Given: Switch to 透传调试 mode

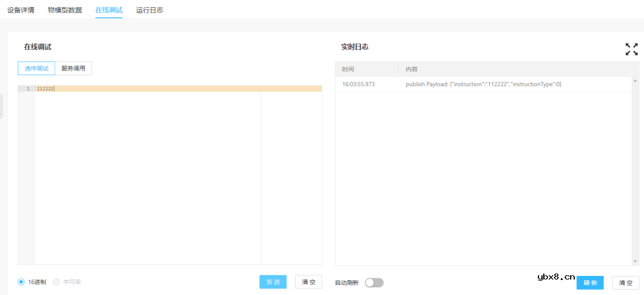Looking at the screenshot, I should [36, 68].
